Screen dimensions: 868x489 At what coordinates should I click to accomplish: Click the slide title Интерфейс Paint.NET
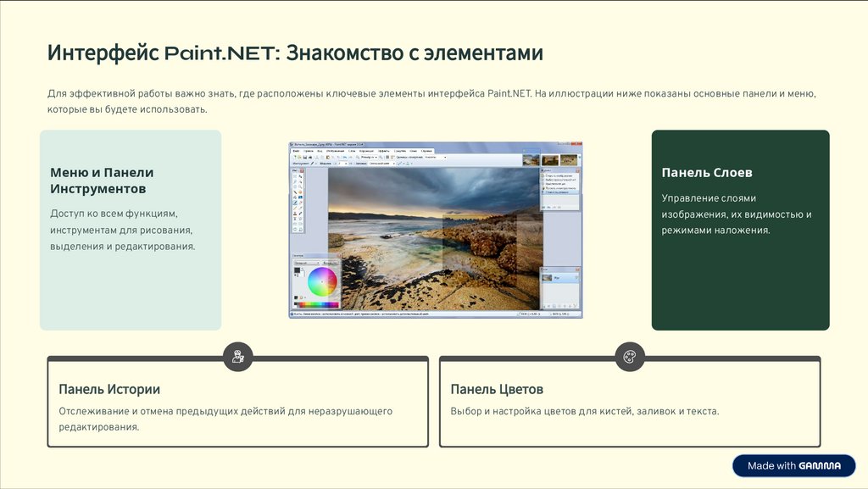coord(295,53)
